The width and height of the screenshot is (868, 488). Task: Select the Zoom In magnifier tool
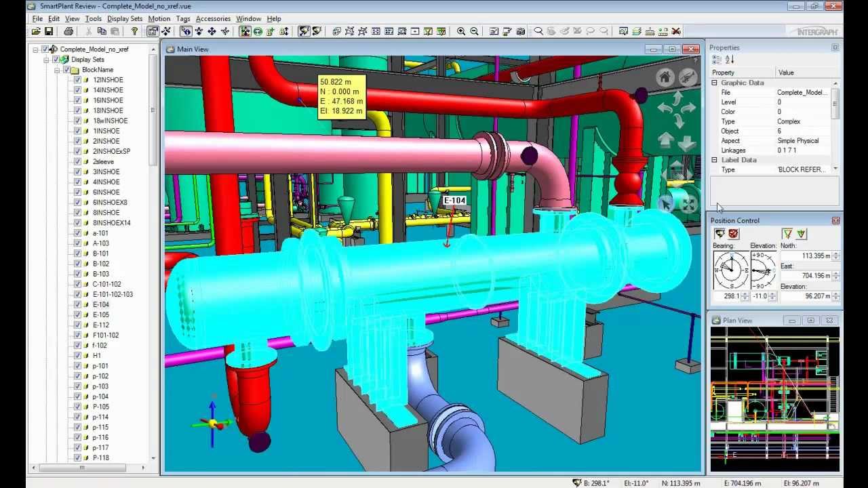pyautogui.click(x=460, y=30)
